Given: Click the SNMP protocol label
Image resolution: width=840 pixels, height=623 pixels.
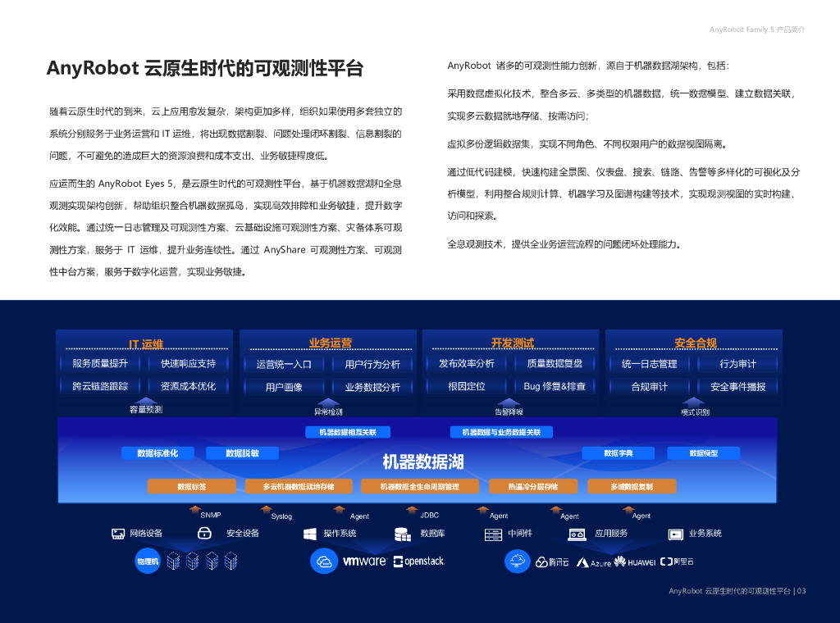Looking at the screenshot, I should (x=211, y=515).
